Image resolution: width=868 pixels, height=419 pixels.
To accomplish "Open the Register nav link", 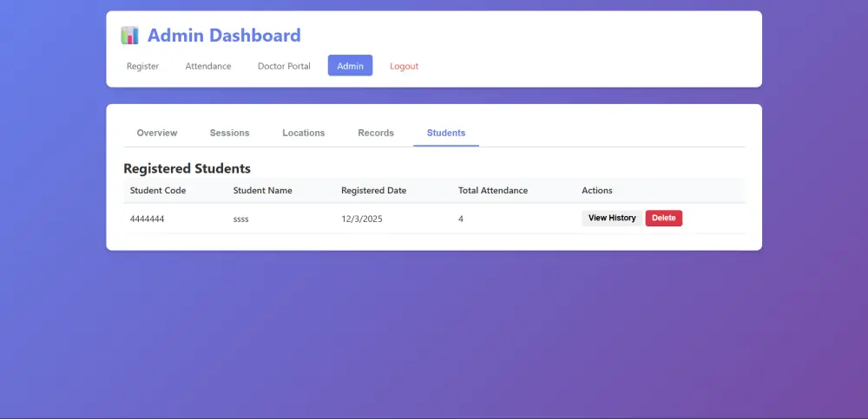I will (x=143, y=66).
